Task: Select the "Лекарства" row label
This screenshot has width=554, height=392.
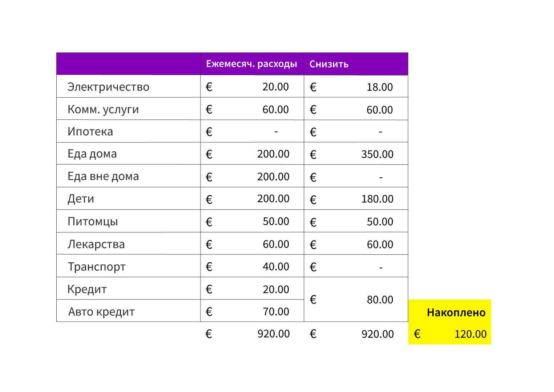Action: 96,244
